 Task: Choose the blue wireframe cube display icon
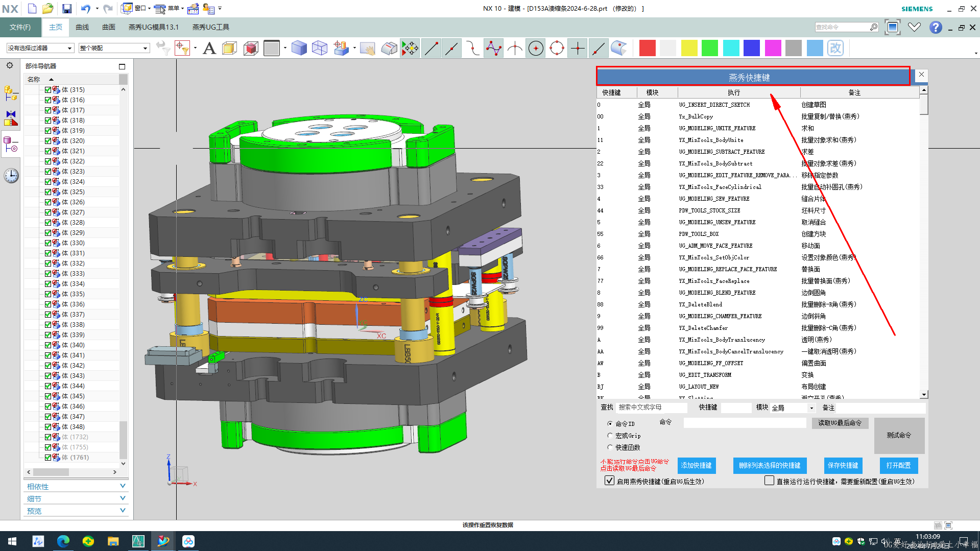pyautogui.click(x=320, y=48)
